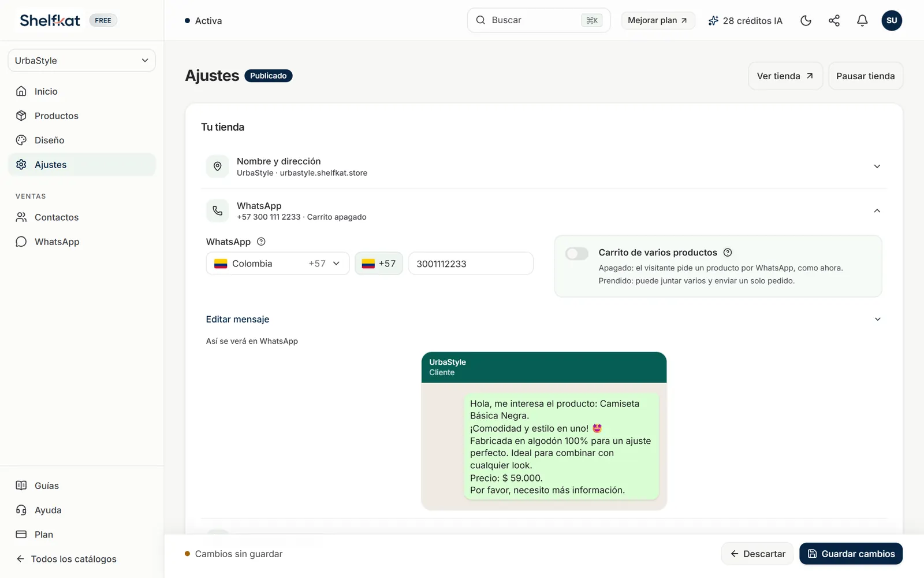Expand the Editar mensaje chevron
The image size is (924, 578).
877,319
